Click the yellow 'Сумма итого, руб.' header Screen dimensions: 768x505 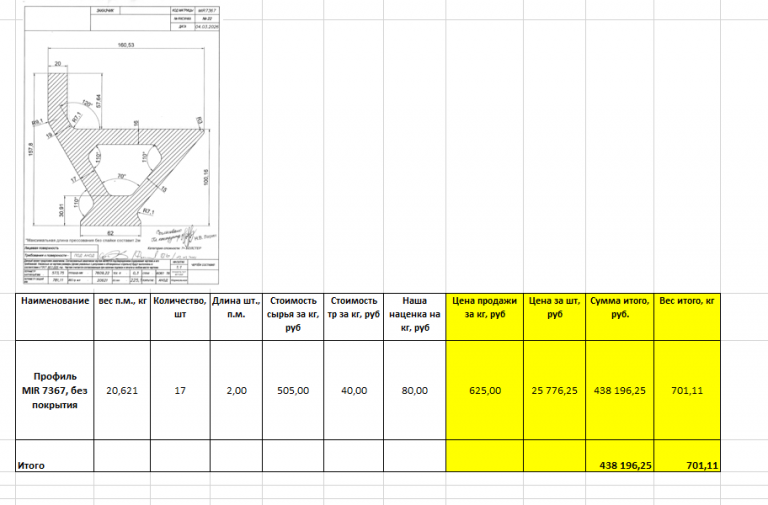[x=620, y=317]
